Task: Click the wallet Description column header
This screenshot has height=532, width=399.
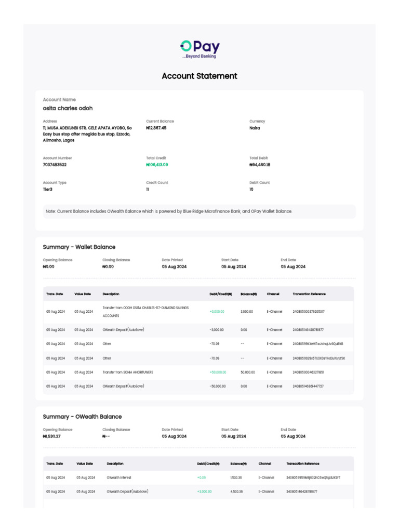Action: click(x=111, y=294)
